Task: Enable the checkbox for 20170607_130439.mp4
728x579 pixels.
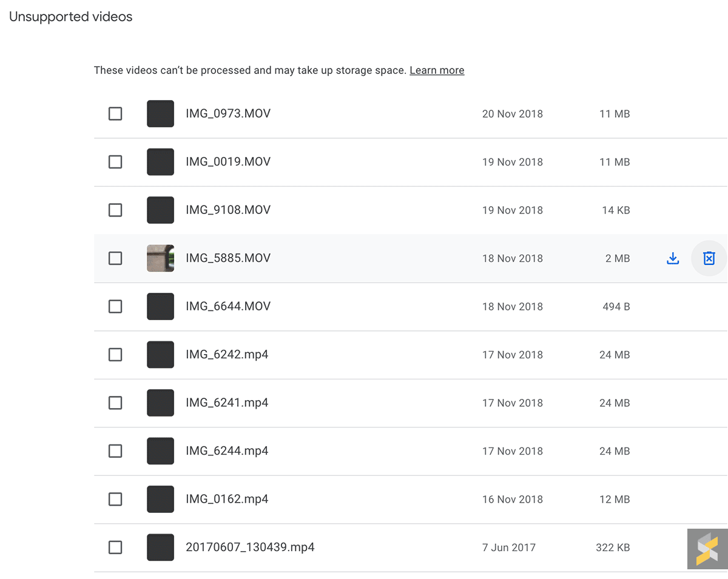Action: click(x=115, y=547)
